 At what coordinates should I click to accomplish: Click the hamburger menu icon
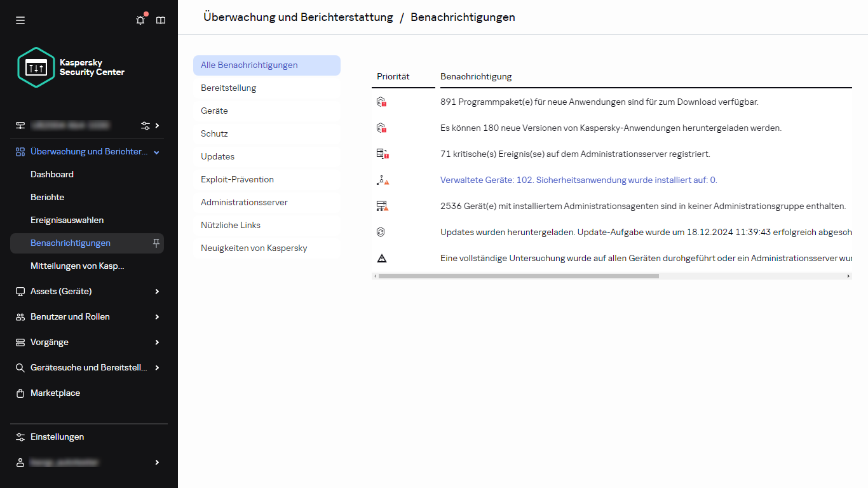tap(20, 20)
